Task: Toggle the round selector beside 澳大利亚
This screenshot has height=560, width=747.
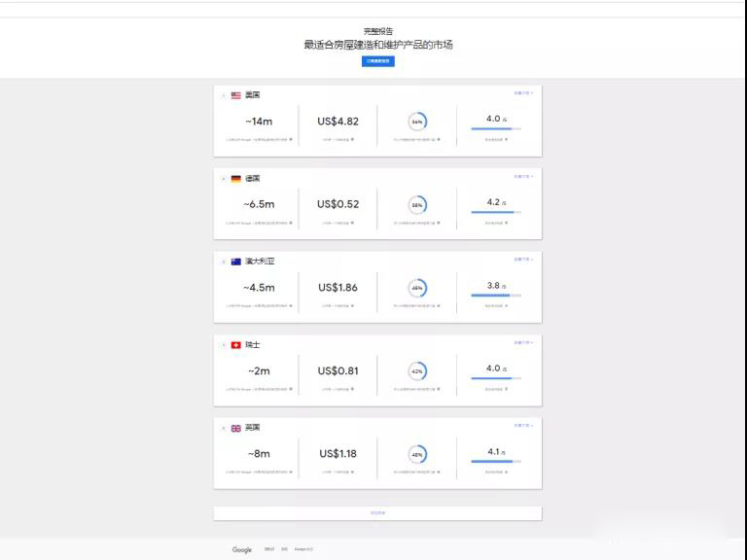Action: click(224, 262)
